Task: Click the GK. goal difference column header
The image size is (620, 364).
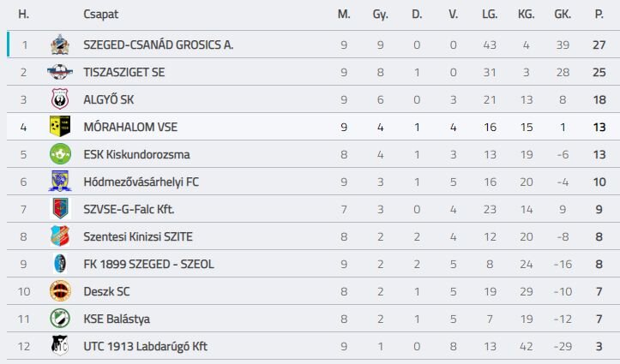Action: point(563,15)
